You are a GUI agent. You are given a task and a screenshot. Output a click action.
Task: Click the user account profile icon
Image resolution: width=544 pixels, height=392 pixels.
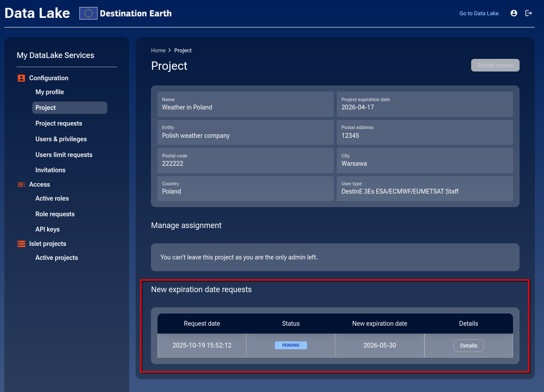point(513,13)
